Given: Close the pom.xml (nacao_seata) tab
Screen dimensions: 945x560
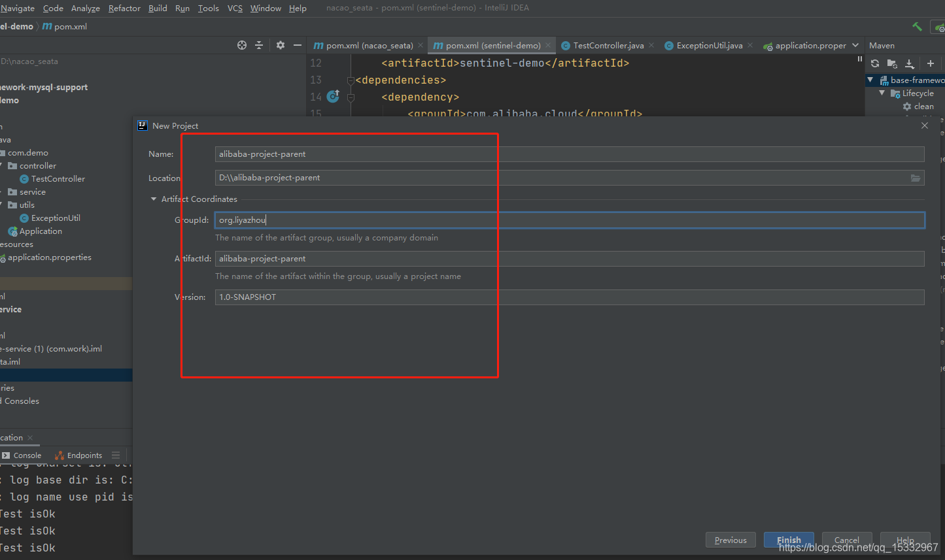Looking at the screenshot, I should coord(421,45).
